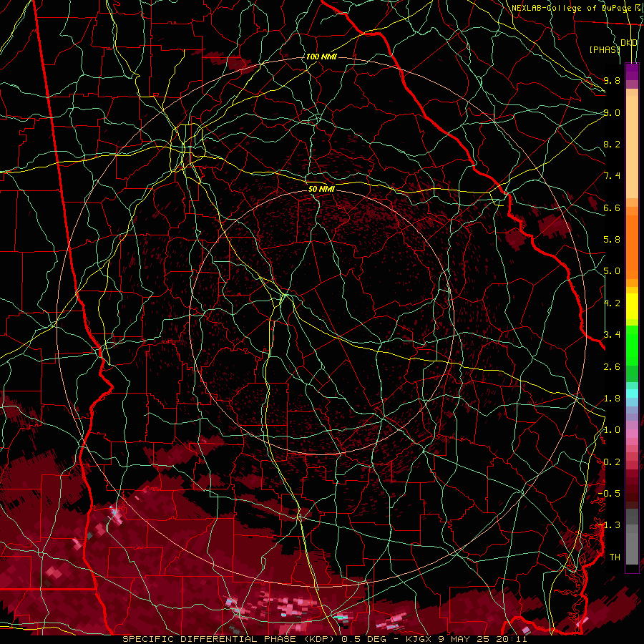
Task: Click the 6.6 value on the scale
Action: [612, 208]
